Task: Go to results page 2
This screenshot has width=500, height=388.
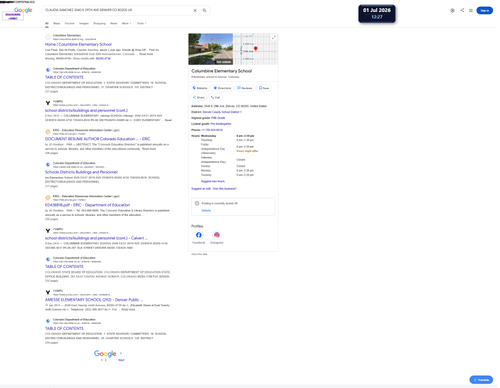Action: click(106, 360)
